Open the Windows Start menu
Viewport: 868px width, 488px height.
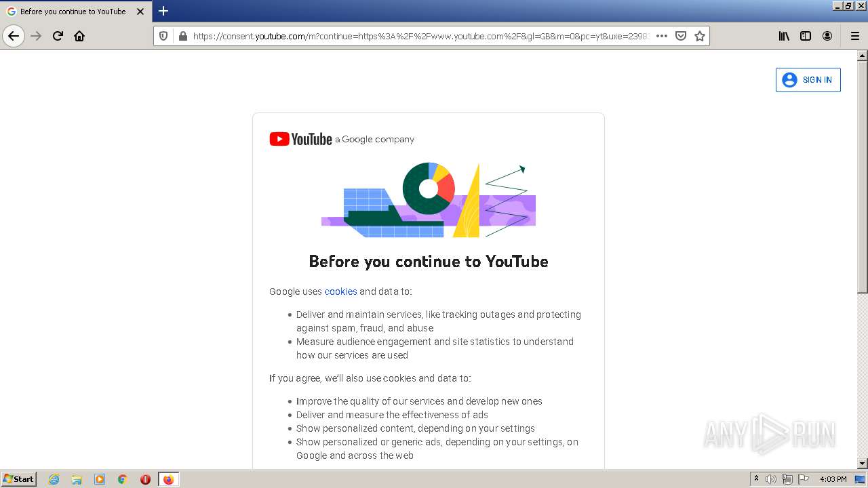click(19, 479)
